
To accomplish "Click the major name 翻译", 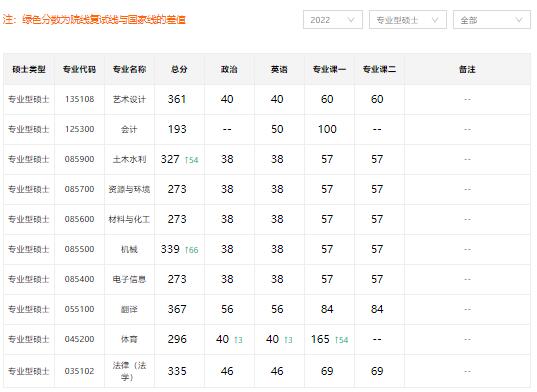I will coord(129,309).
